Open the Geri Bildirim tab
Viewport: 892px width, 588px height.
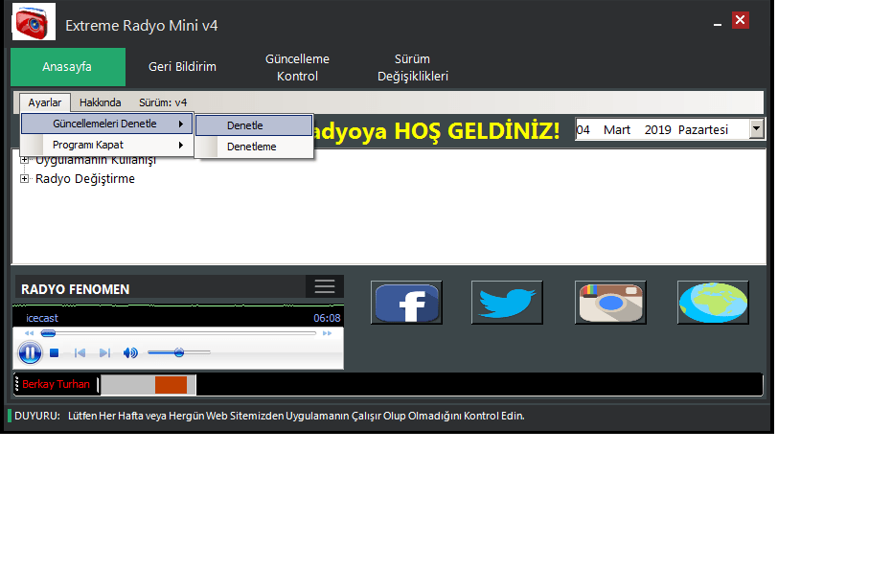click(182, 67)
